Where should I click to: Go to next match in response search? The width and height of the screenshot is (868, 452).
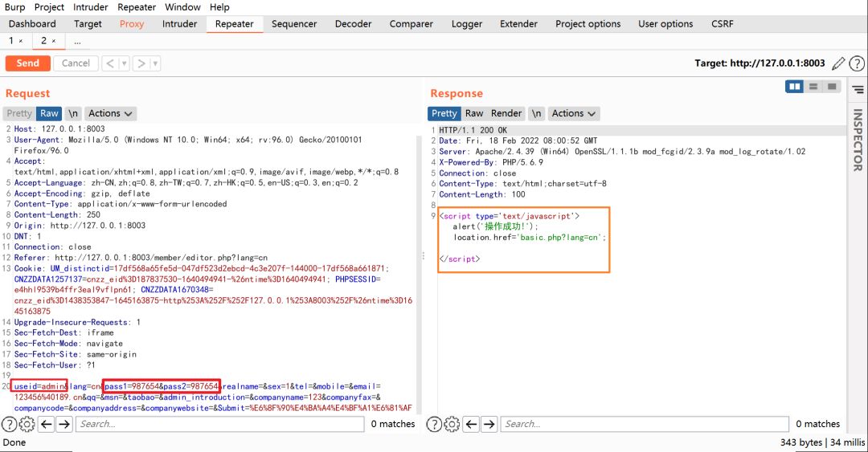(x=489, y=425)
